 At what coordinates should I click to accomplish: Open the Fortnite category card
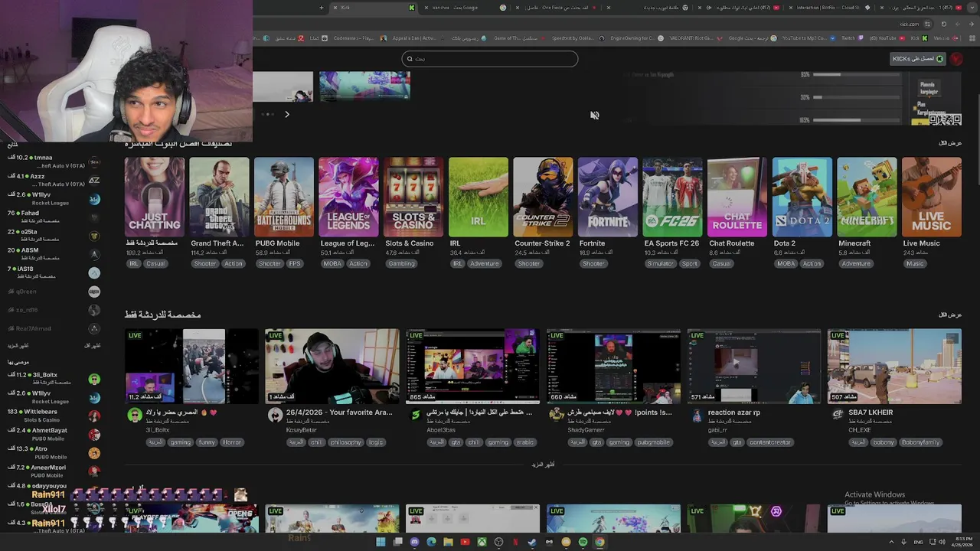(x=608, y=197)
